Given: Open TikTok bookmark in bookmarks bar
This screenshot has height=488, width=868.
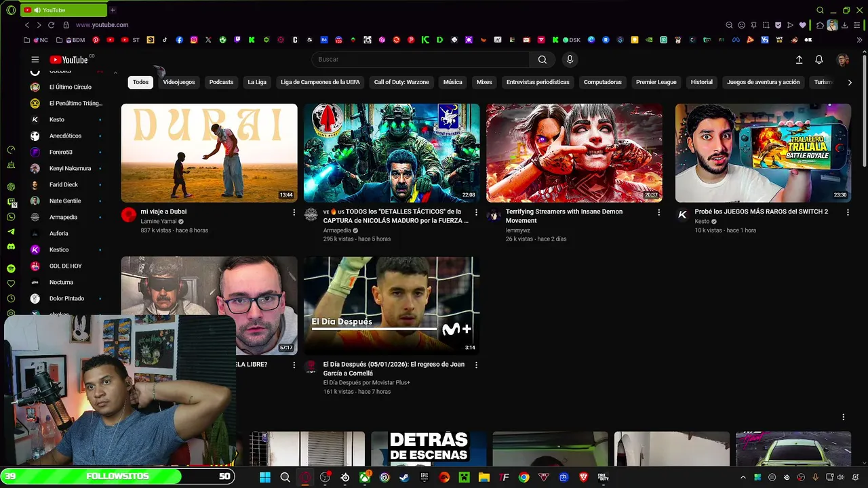Looking at the screenshot, I should click(x=165, y=40).
